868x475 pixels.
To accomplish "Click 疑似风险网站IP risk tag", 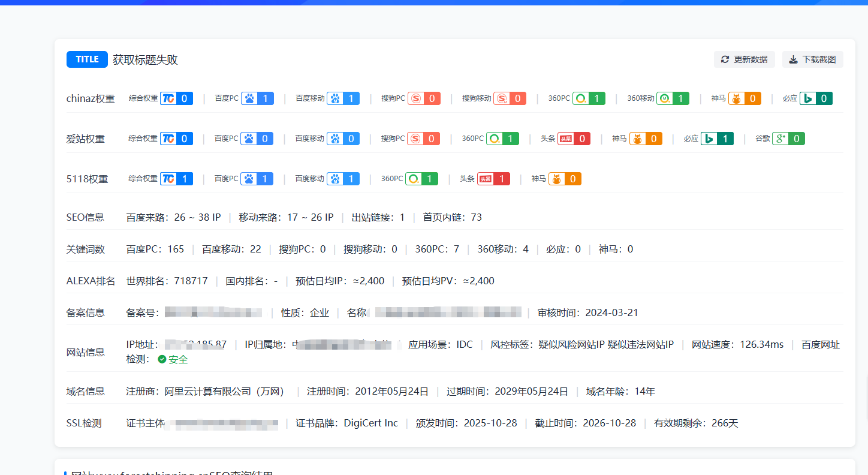I will 571,344.
